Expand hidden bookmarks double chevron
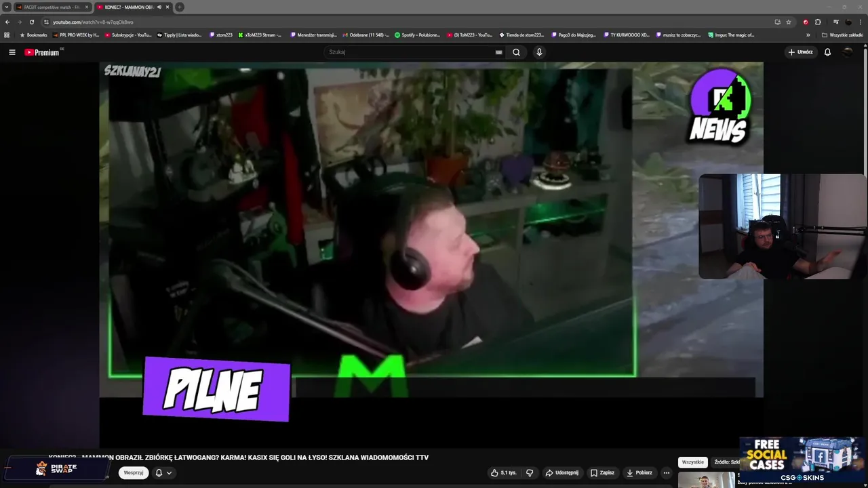Image resolution: width=868 pixels, height=488 pixels. click(808, 35)
